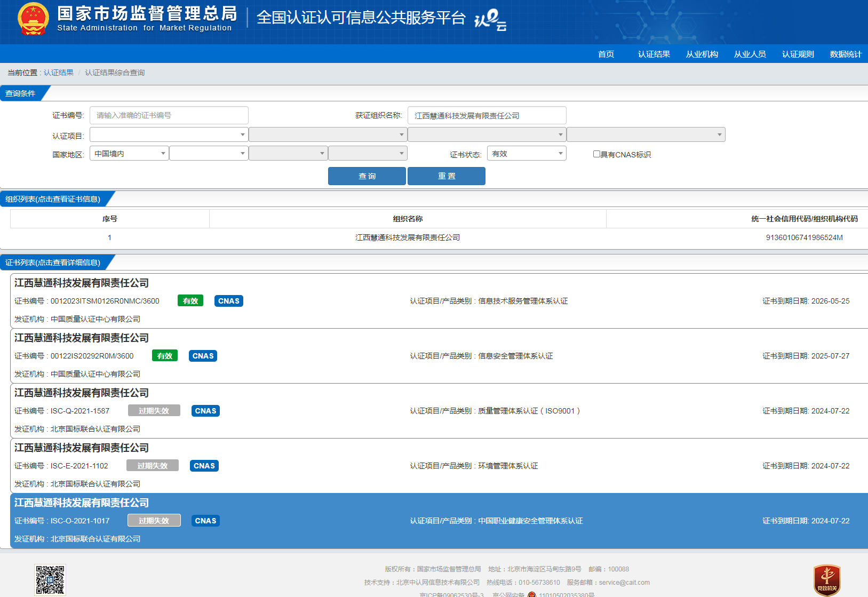
Task: Click 有效 status badge of ITSM certificate
Action: 190,301
